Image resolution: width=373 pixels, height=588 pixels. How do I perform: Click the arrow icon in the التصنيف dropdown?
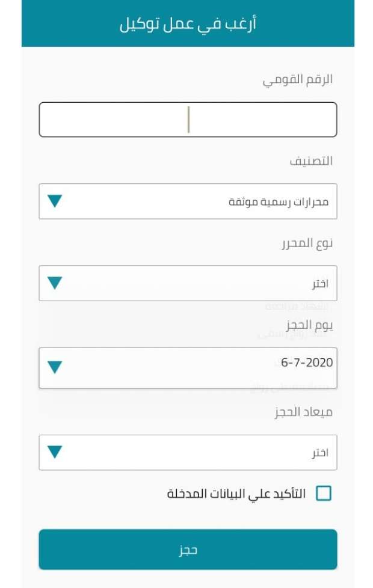pos(55,201)
